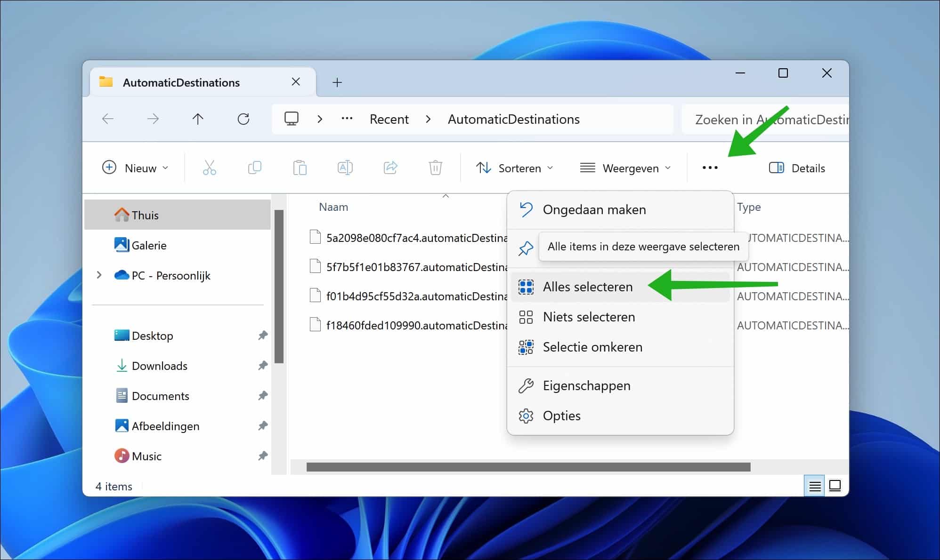Open Opties from the menu
This screenshot has width=940, height=560.
[x=620, y=416]
